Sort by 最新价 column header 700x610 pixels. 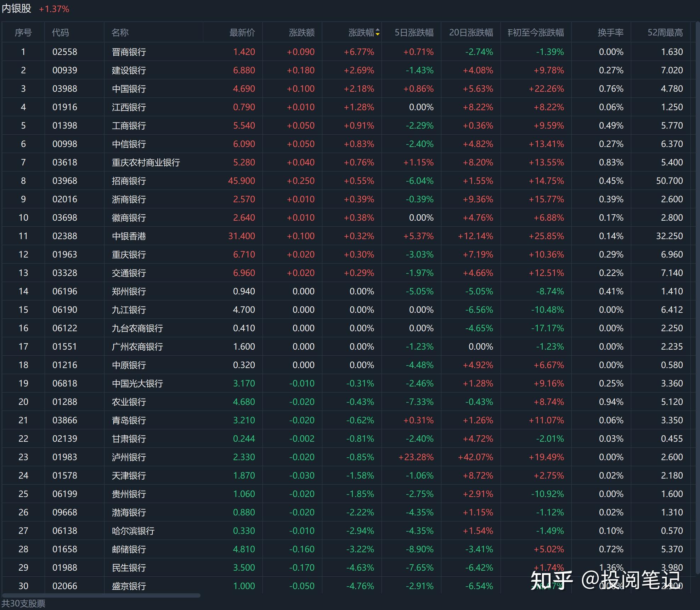pos(242,33)
